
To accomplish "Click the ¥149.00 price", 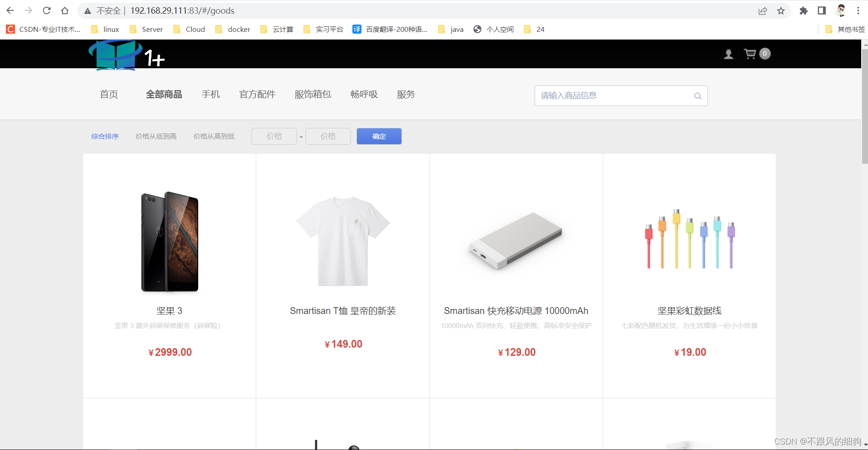I will [343, 344].
